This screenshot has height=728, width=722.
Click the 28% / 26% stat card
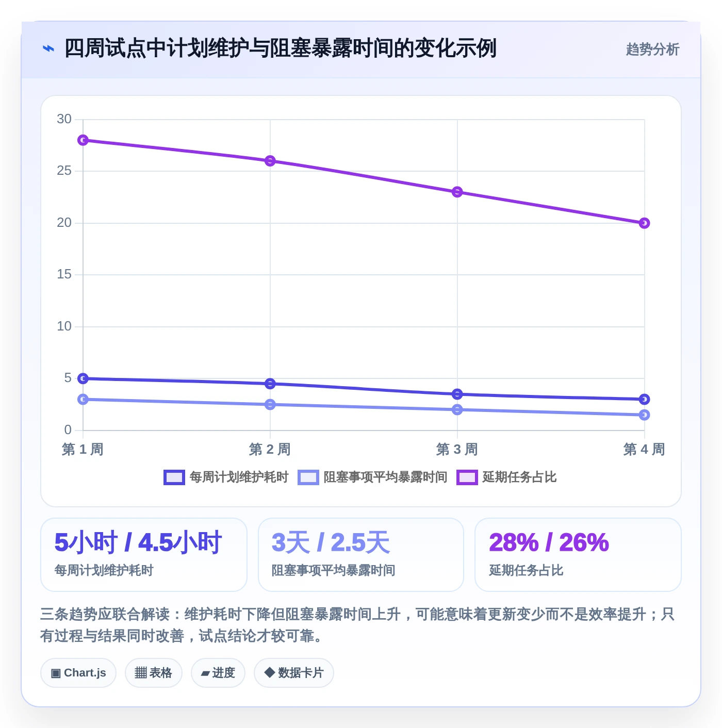(x=578, y=555)
